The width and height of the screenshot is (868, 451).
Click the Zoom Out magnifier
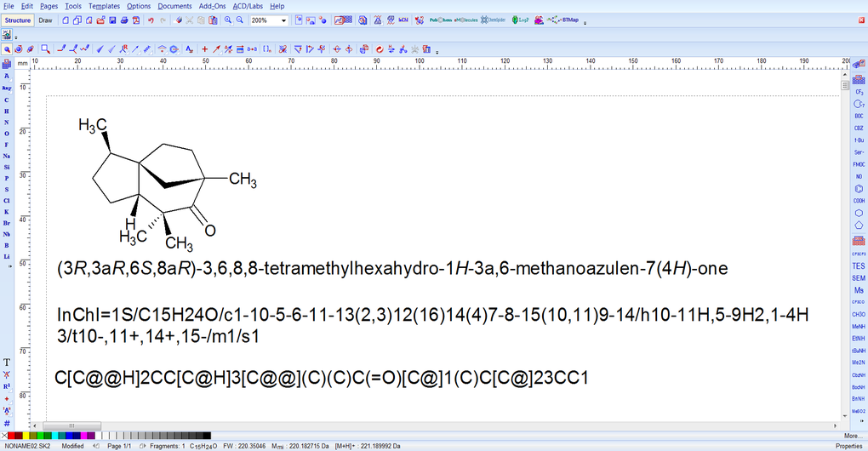(x=240, y=20)
